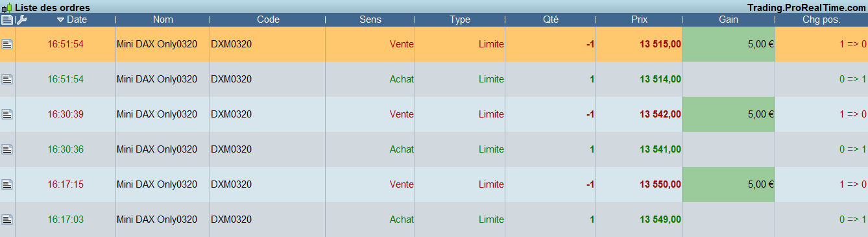
Task: Open details icon for 16:30:39 Vente order
Action: [7, 114]
